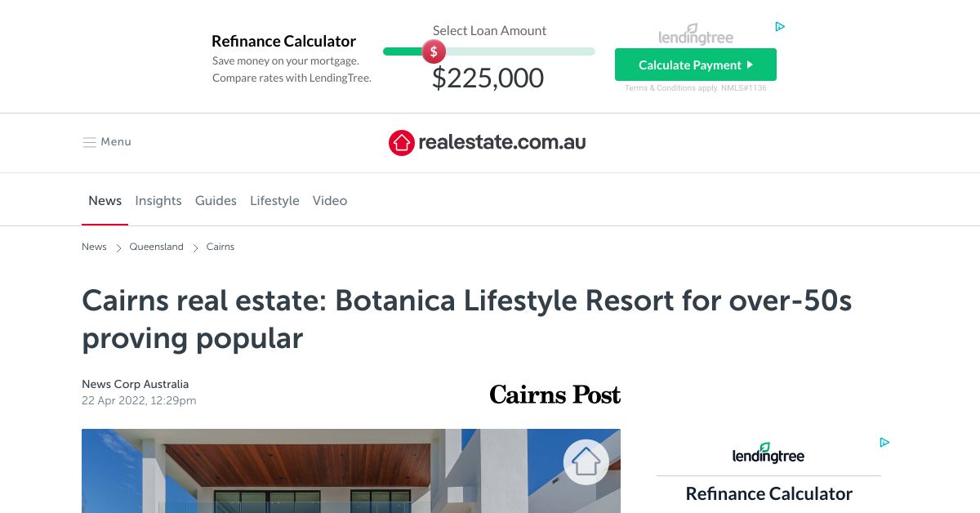The width and height of the screenshot is (980, 513).
Task: Open the Queensland breadcrumb link
Action: pos(156,247)
